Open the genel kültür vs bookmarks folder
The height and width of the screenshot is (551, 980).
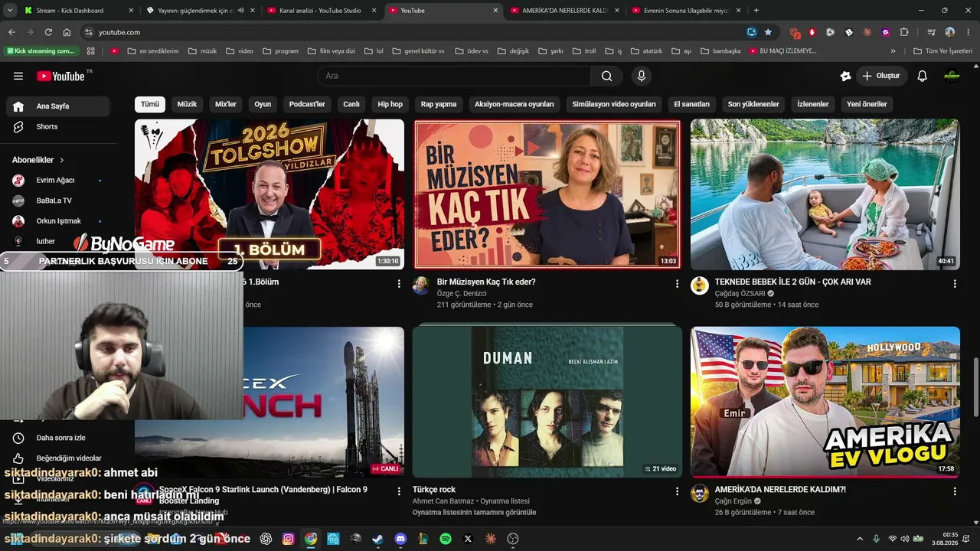tap(418, 51)
